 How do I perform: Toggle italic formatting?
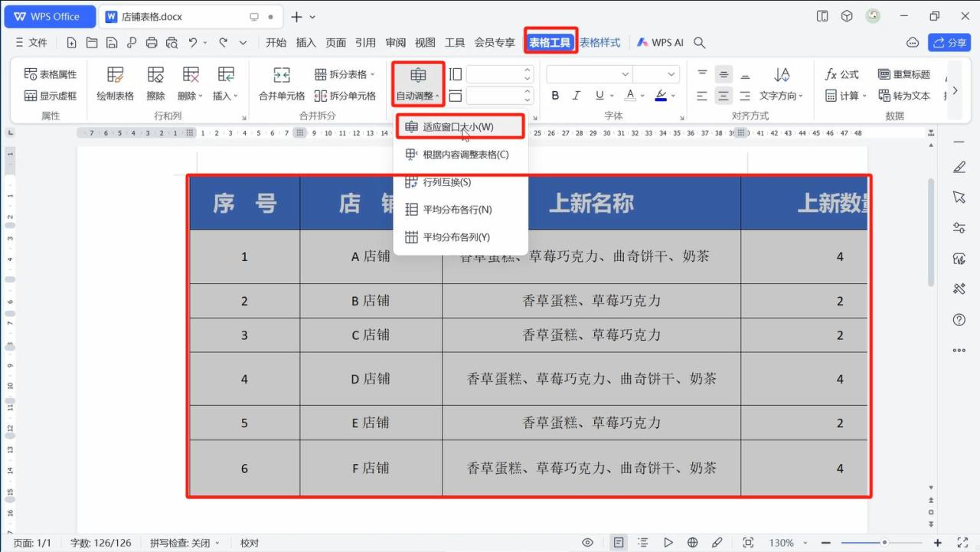(577, 96)
